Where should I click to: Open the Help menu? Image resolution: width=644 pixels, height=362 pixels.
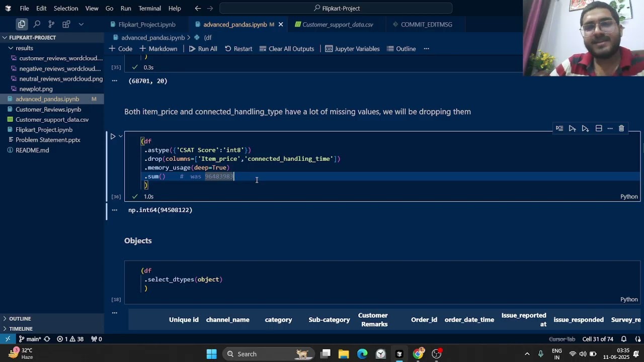point(175,8)
